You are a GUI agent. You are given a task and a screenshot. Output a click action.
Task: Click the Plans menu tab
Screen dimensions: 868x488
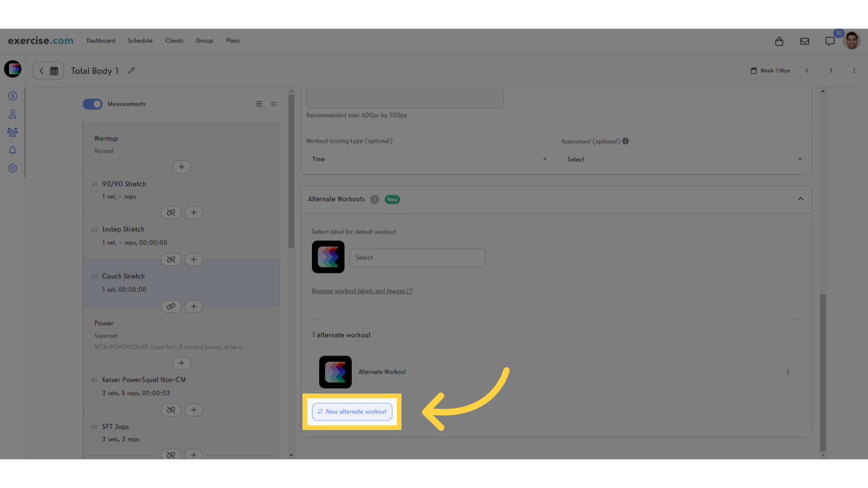[232, 41]
